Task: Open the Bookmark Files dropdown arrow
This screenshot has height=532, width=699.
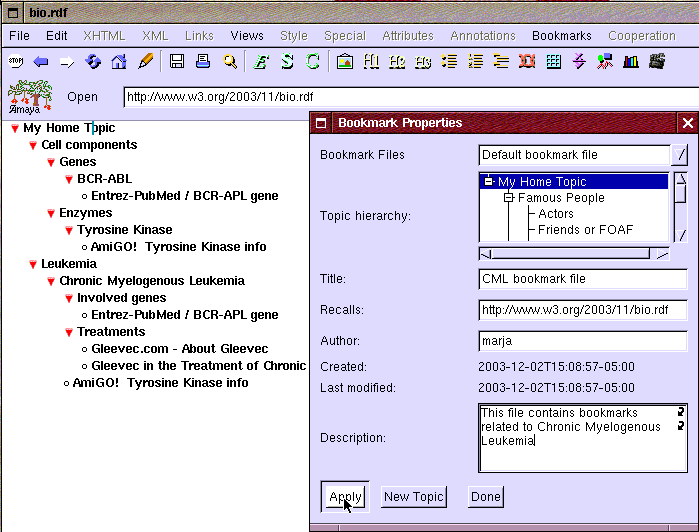Action: (679, 155)
